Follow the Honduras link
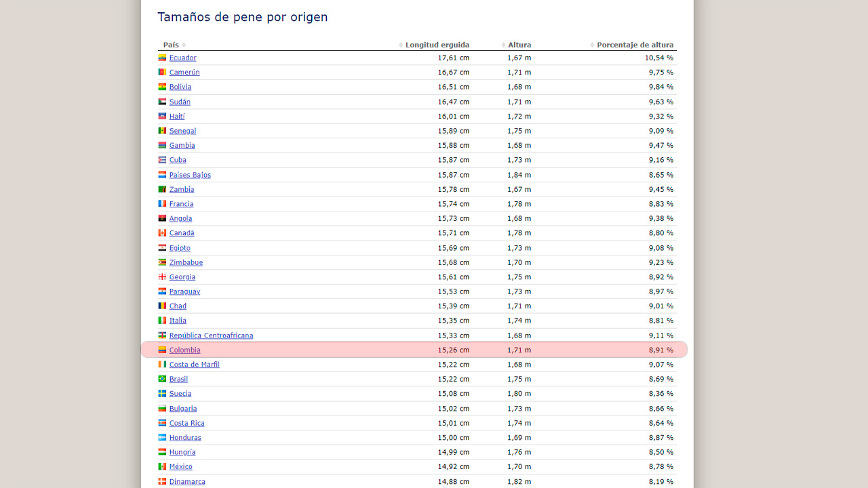 (185, 438)
